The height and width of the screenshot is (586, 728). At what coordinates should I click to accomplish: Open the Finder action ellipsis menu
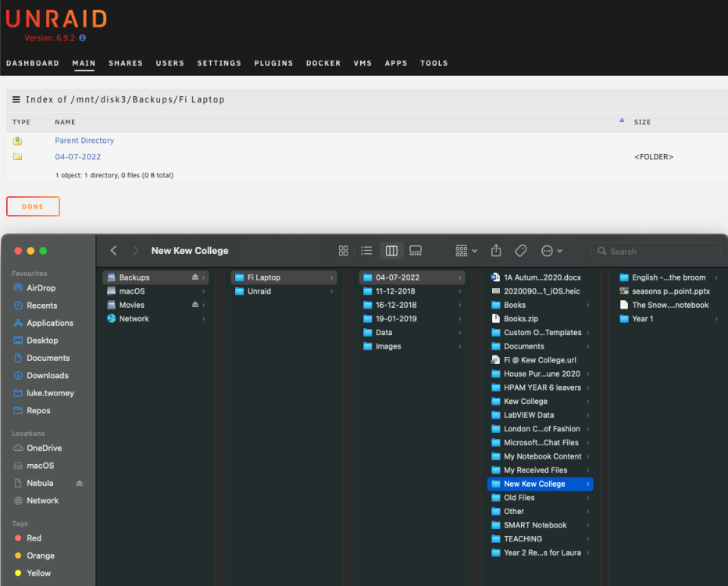click(x=551, y=251)
